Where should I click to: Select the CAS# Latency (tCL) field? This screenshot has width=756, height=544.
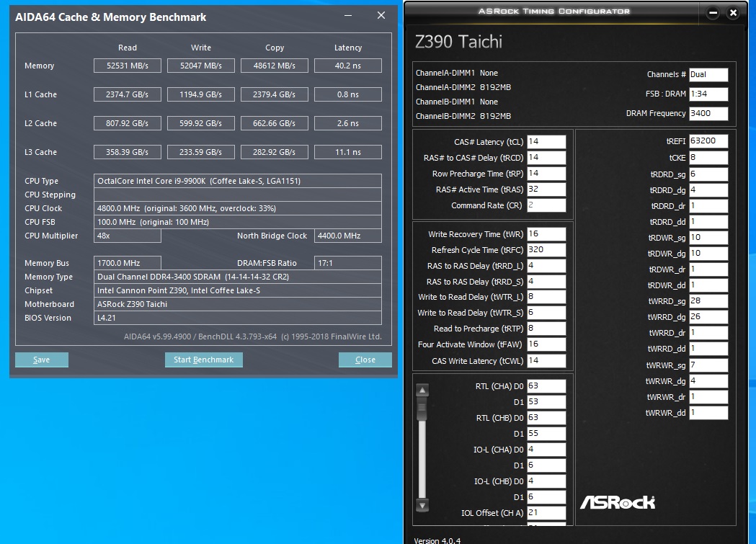pos(546,142)
